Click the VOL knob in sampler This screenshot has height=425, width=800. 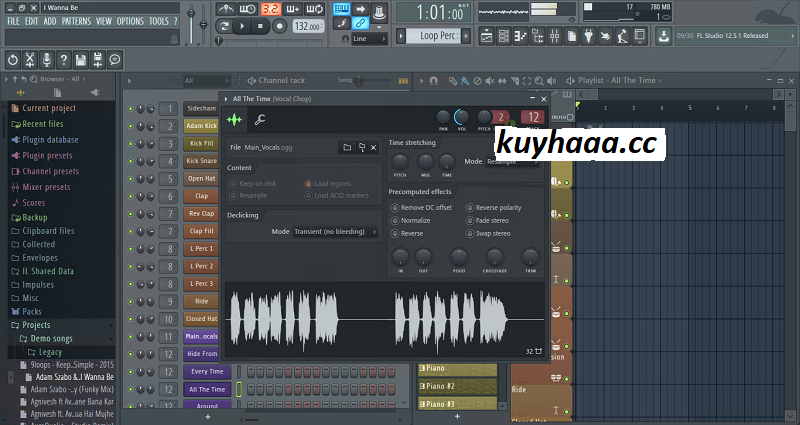click(461, 117)
